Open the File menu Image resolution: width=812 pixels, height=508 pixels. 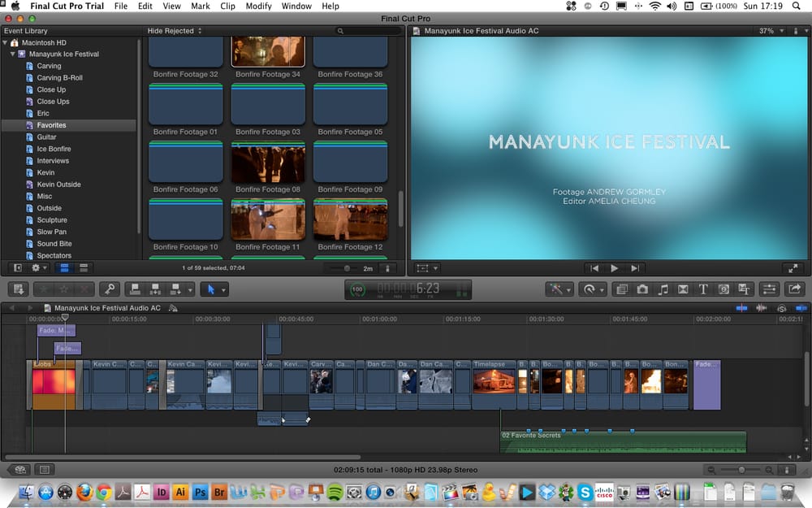[x=121, y=7]
